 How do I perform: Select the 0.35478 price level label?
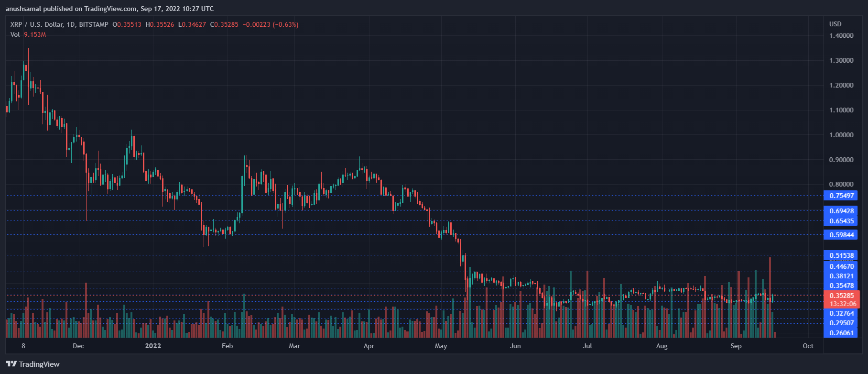tap(841, 286)
